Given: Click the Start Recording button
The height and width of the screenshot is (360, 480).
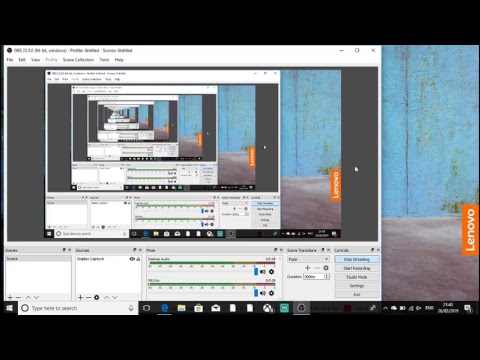Looking at the screenshot, I should pos(357,268).
